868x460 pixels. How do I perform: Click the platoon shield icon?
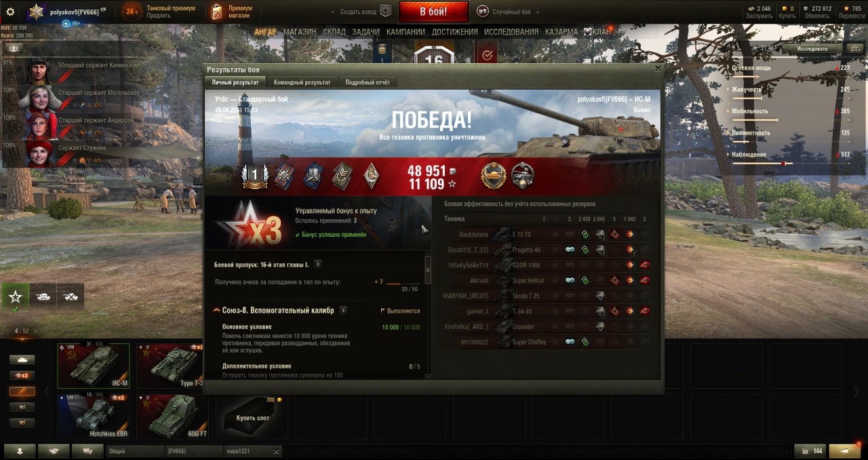coord(385,12)
